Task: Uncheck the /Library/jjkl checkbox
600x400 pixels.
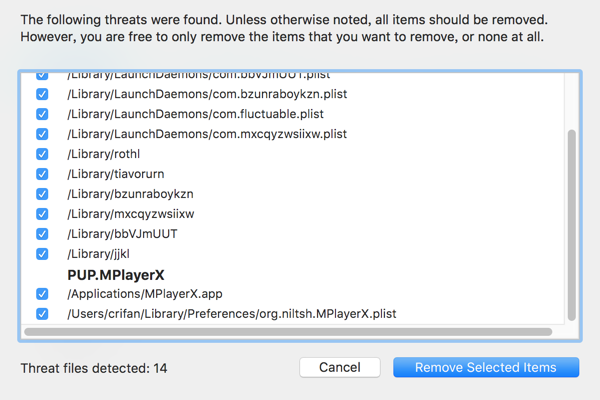Action: click(x=42, y=254)
